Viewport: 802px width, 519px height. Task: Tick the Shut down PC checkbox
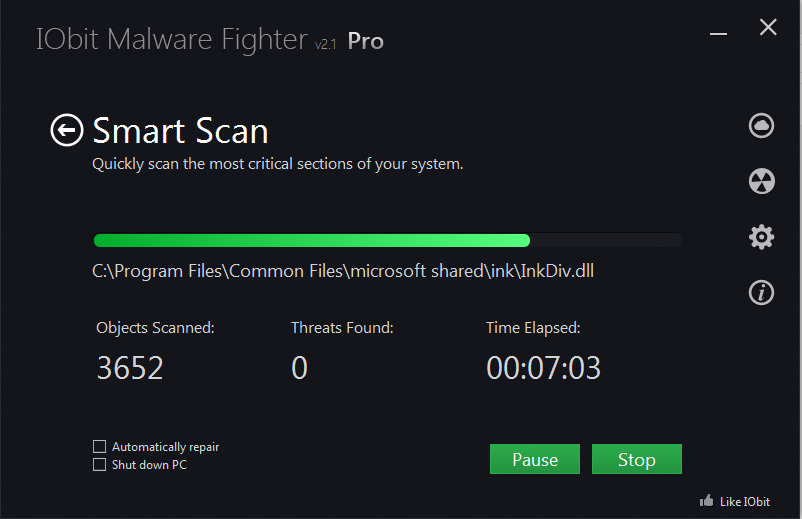(x=99, y=464)
